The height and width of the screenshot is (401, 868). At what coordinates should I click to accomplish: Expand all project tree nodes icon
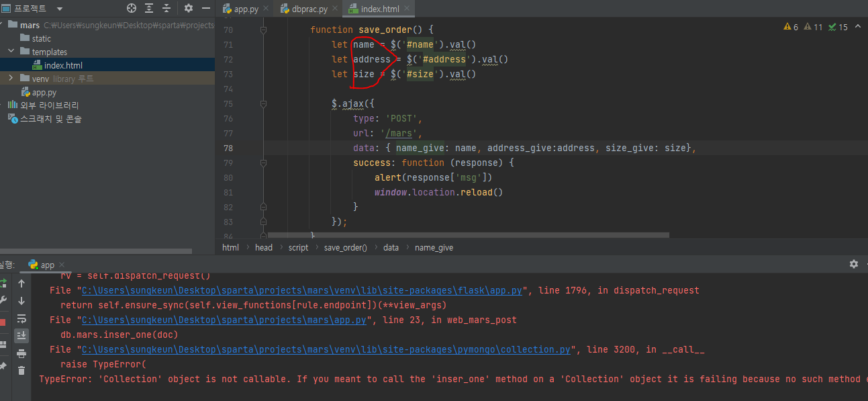click(x=149, y=8)
